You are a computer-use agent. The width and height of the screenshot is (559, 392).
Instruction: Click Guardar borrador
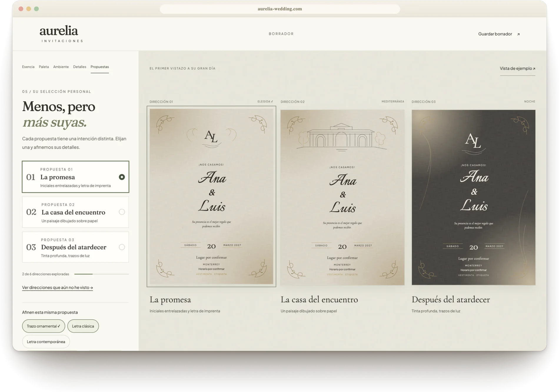[495, 34]
